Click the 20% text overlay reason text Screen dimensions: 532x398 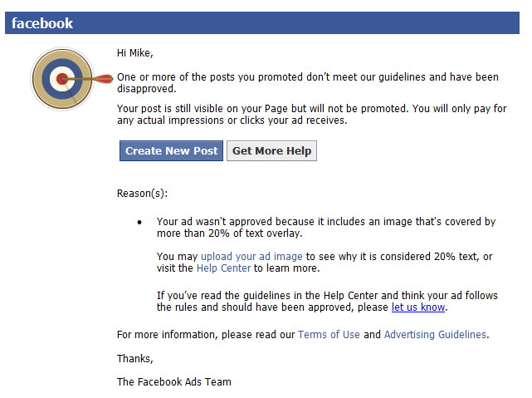pyautogui.click(x=325, y=228)
